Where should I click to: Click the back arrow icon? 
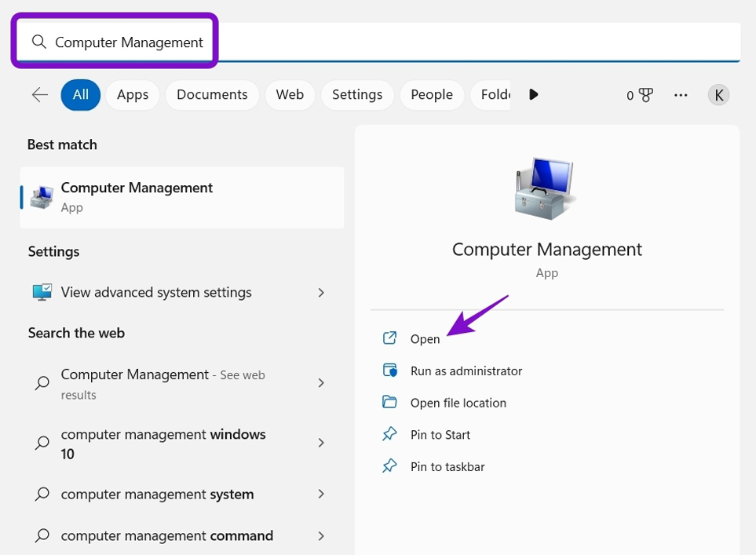coord(39,95)
